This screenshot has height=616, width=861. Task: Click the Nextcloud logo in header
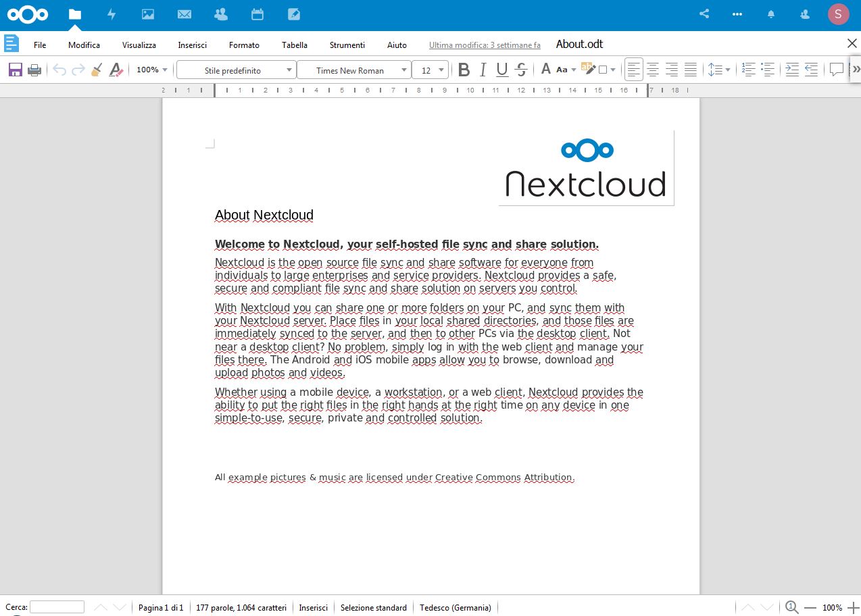[28, 14]
